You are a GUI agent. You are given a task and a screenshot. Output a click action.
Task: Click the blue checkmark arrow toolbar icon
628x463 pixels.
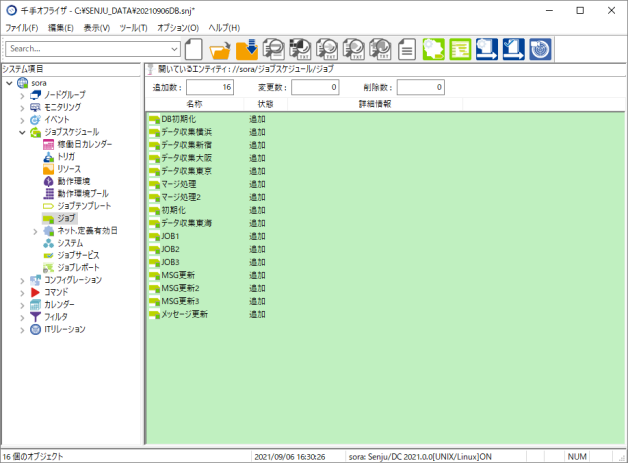click(513, 49)
